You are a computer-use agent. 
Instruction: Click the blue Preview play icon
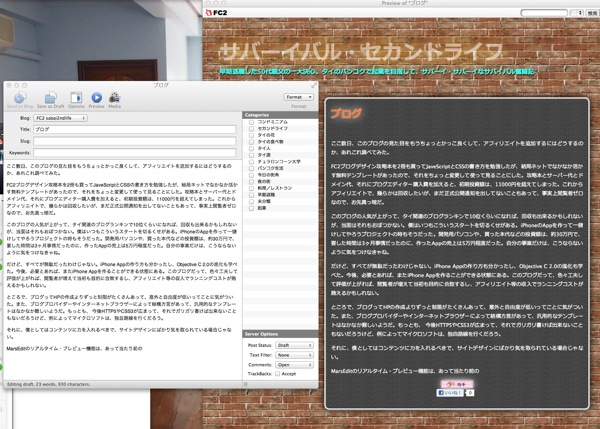pos(96,98)
